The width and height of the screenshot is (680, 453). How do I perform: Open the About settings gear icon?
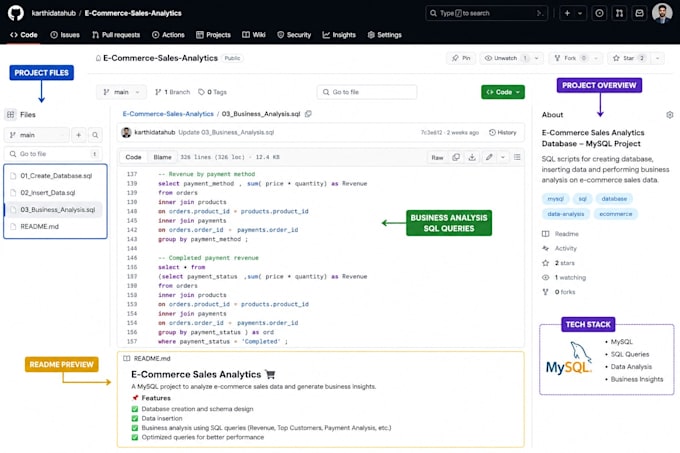[x=670, y=115]
